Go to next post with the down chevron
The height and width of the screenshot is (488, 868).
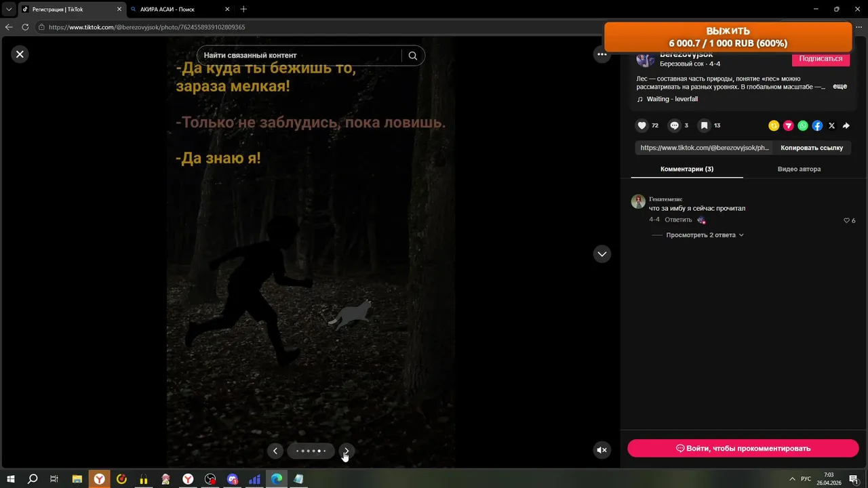601,253
